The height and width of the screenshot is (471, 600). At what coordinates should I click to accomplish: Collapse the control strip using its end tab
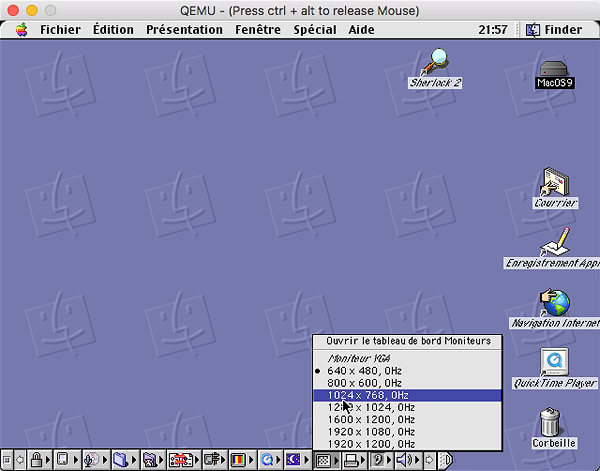(x=446, y=459)
